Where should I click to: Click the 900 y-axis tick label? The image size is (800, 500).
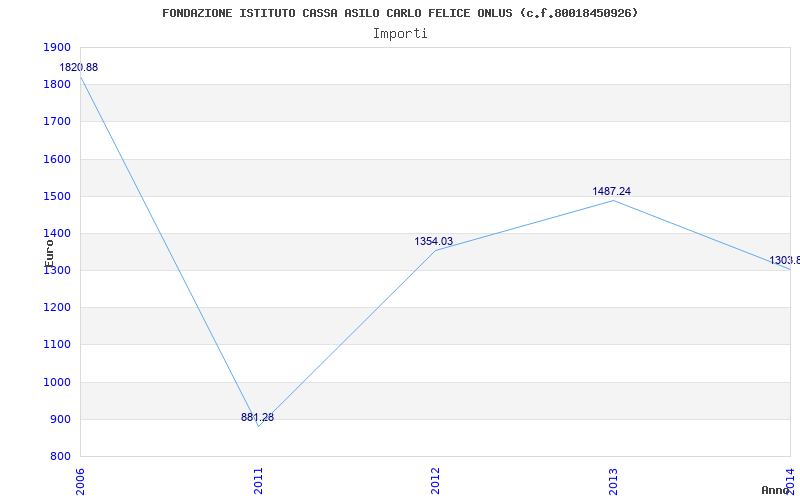60,420
